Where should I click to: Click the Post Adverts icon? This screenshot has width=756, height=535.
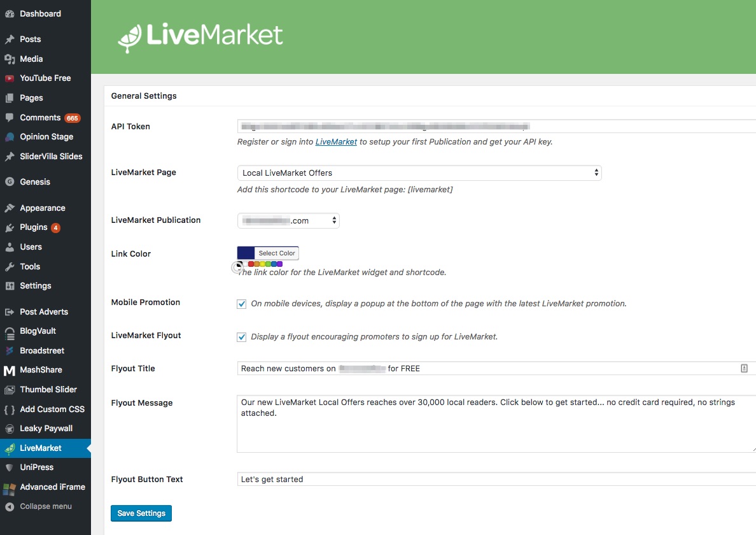9,311
